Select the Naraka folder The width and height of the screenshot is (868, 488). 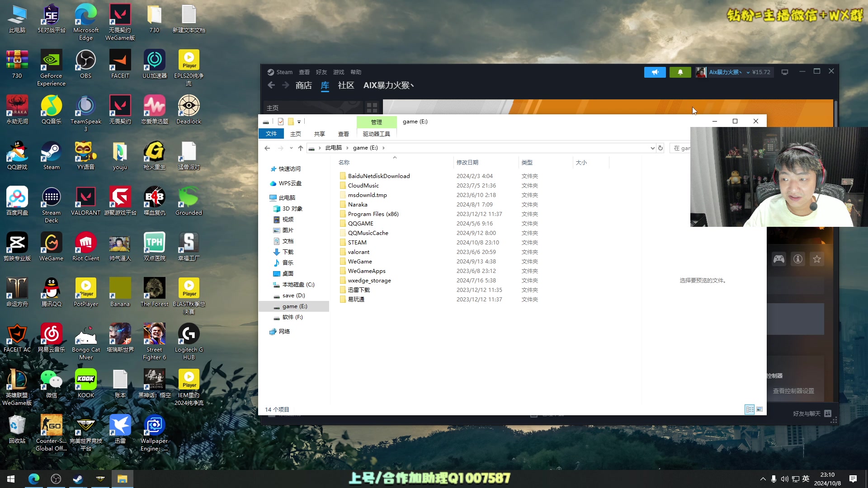click(358, 205)
